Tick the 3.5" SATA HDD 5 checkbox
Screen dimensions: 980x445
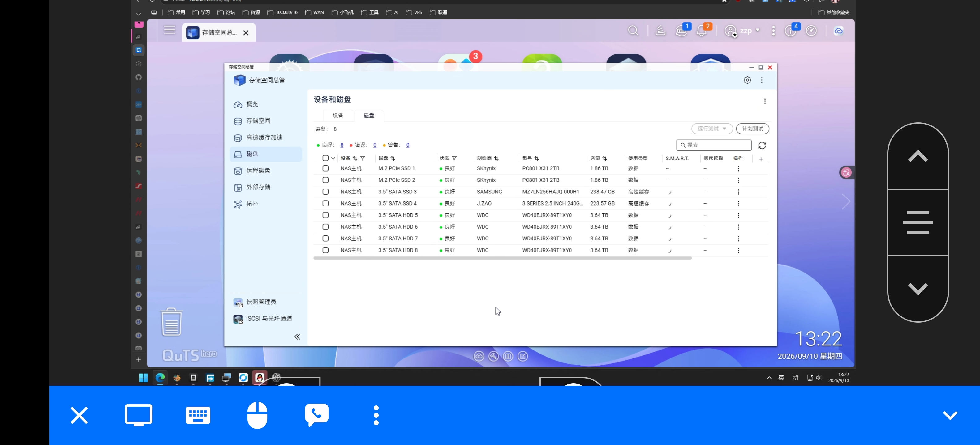(x=325, y=215)
